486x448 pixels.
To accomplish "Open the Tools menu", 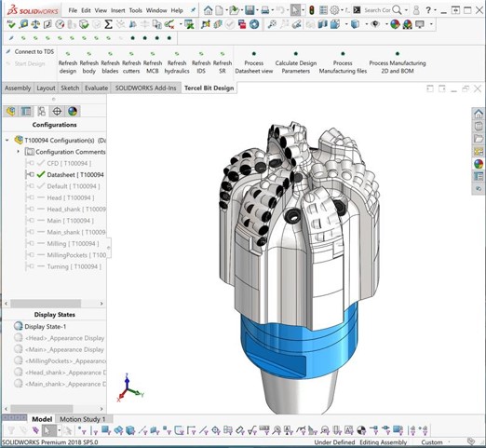I will tap(136, 10).
